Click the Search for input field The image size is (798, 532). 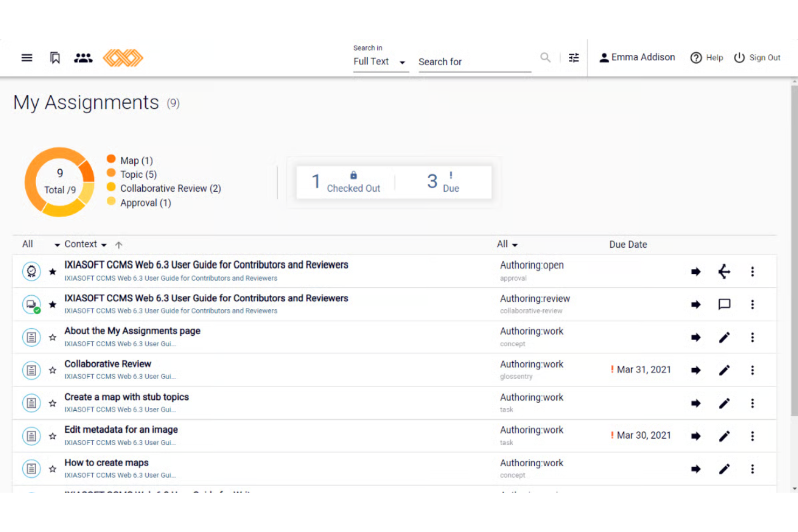pyautogui.click(x=474, y=62)
